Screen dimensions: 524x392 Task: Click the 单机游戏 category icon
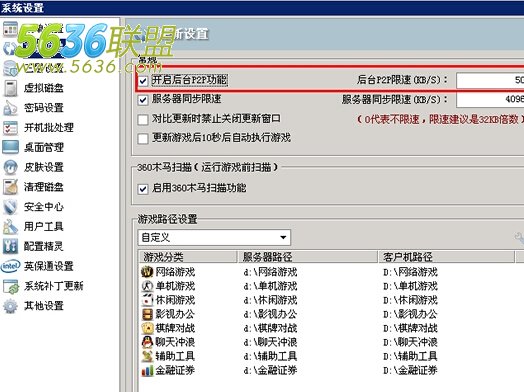coord(147,286)
